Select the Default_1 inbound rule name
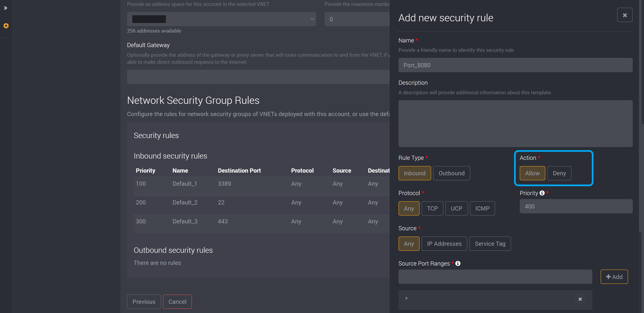The width and height of the screenshot is (644, 313). click(185, 184)
